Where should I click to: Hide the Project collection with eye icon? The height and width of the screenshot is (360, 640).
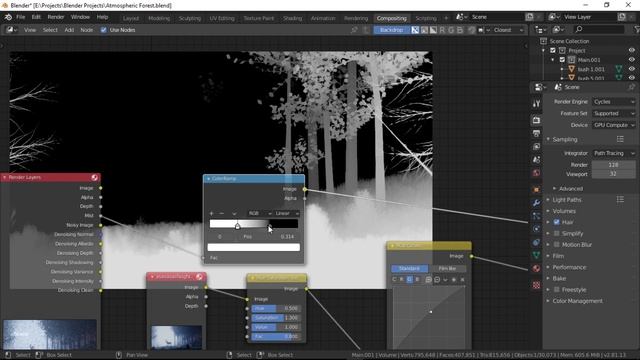pos(632,51)
